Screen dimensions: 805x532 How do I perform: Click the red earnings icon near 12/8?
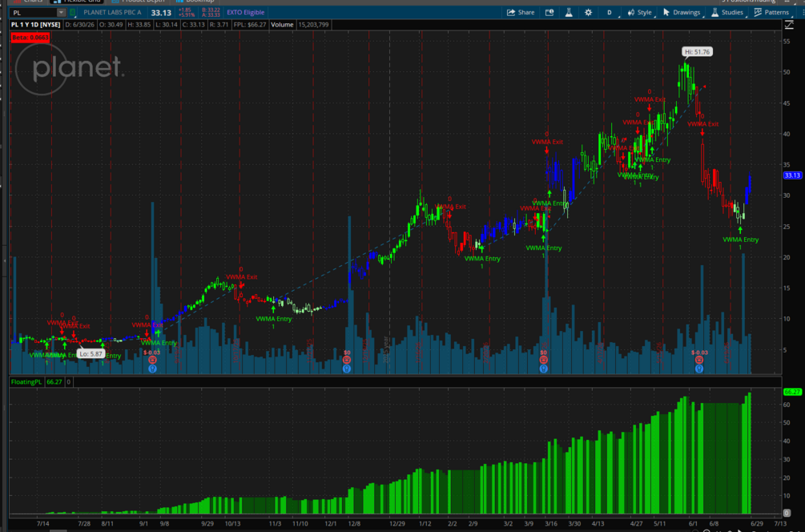coord(347,360)
